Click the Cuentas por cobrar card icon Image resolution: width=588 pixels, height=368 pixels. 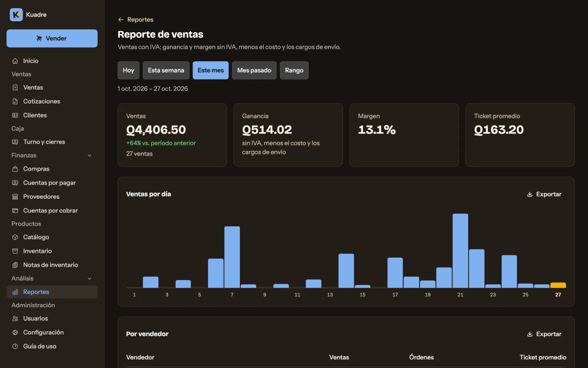tap(15, 210)
